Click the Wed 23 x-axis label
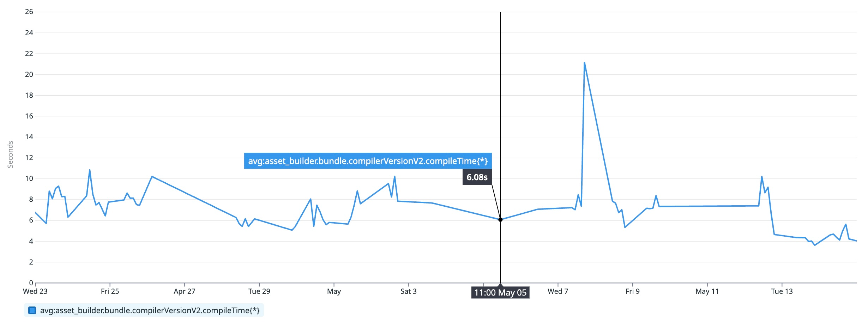The width and height of the screenshot is (868, 328). [x=35, y=291]
